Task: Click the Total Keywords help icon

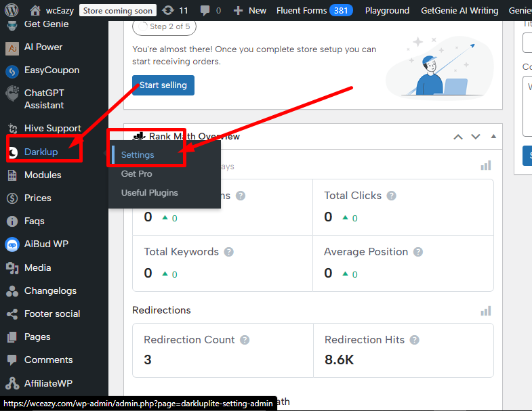Action: [228, 252]
